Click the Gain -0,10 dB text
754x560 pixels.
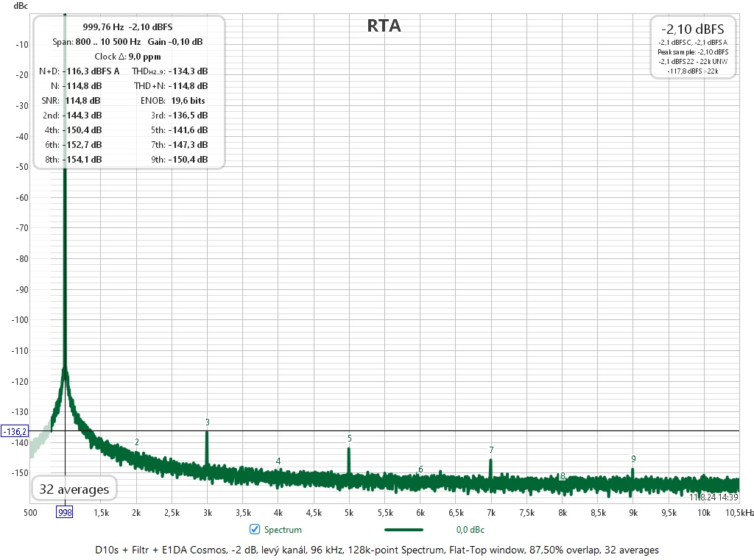[x=175, y=42]
